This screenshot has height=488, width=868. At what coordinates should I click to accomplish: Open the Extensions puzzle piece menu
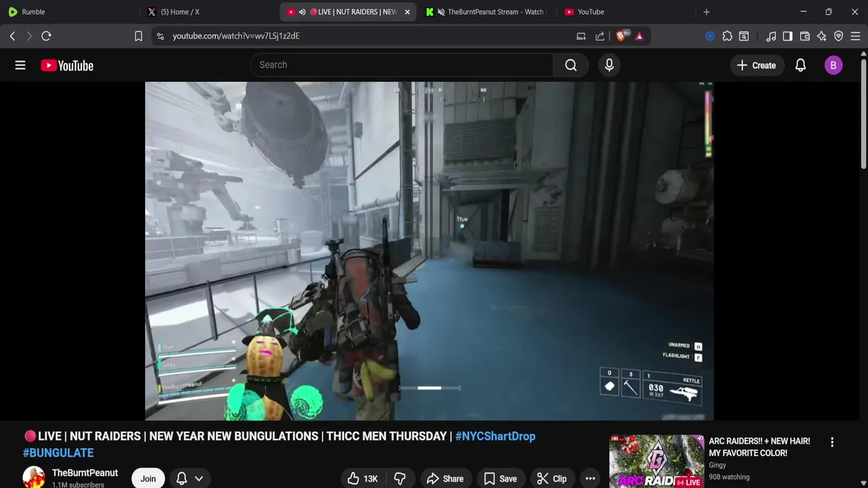tap(727, 36)
